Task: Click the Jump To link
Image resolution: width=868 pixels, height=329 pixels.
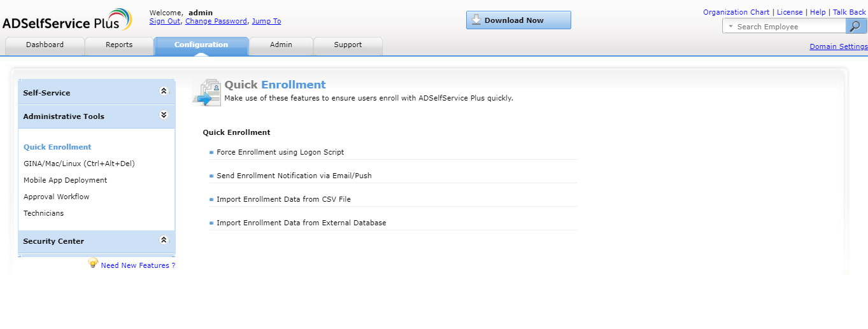Action: [266, 21]
